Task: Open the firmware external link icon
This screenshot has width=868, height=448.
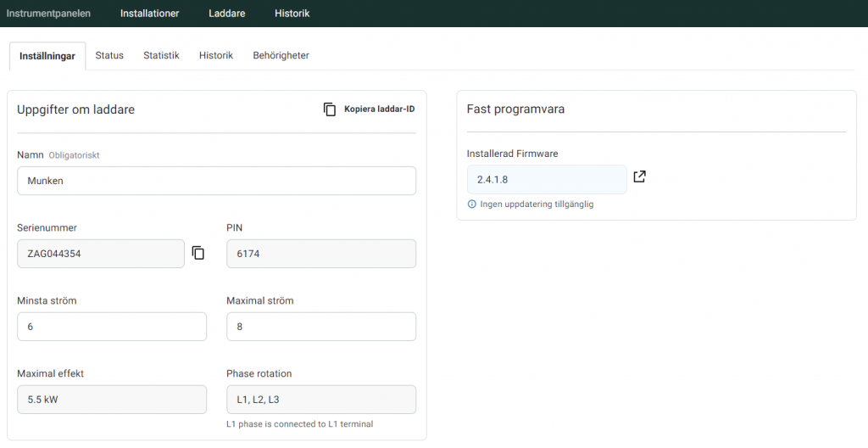Action: [640, 176]
